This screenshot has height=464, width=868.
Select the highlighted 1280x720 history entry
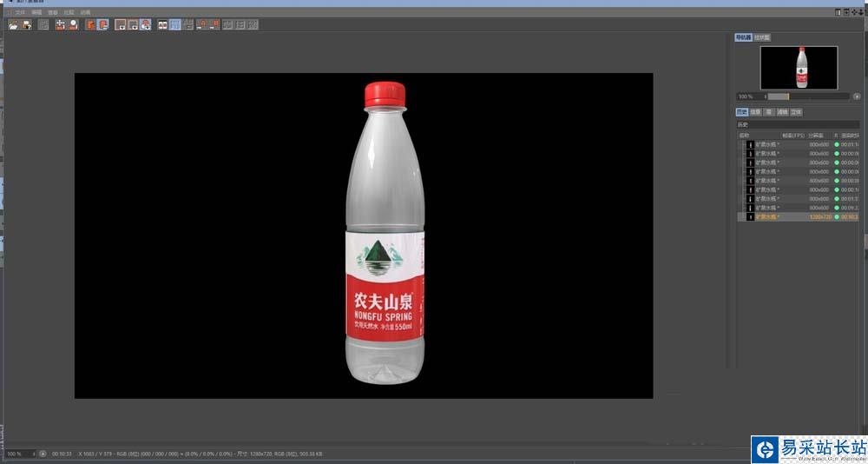click(x=799, y=216)
